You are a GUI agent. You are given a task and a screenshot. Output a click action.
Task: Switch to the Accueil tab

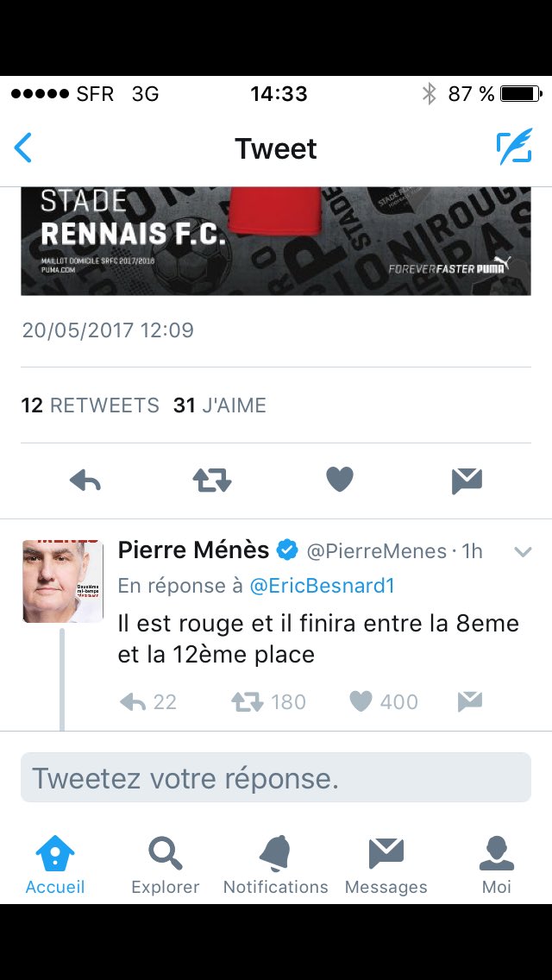point(55,865)
